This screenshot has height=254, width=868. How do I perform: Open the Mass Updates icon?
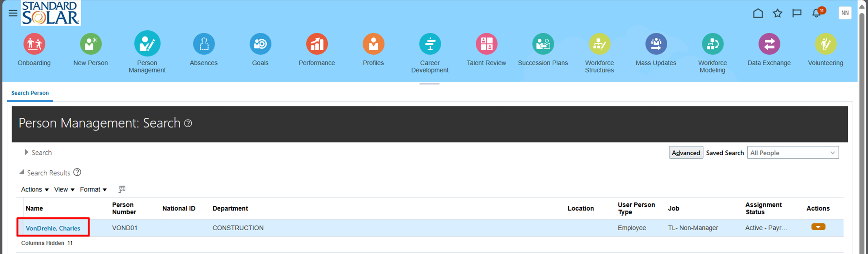point(656,44)
